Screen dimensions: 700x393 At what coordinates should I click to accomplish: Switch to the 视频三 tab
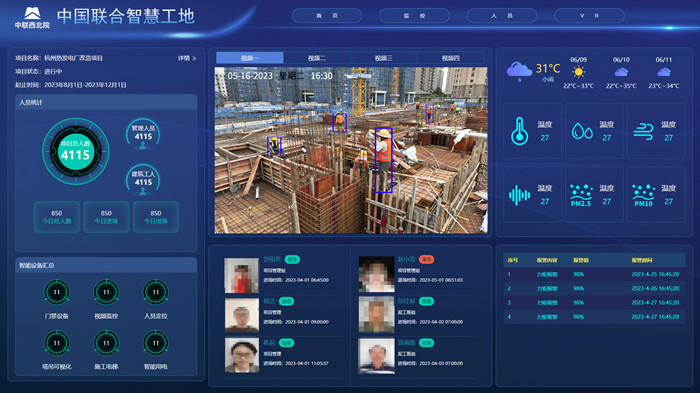[x=383, y=58]
